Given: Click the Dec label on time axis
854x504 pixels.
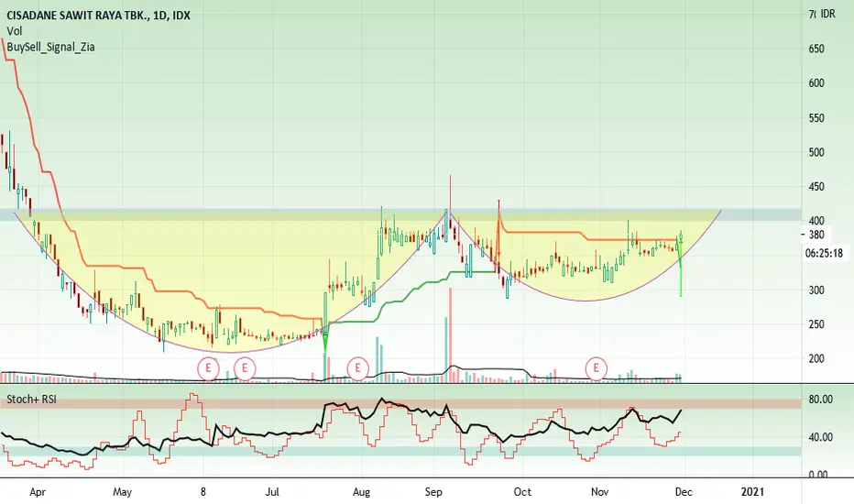Looking at the screenshot, I should coord(684,492).
